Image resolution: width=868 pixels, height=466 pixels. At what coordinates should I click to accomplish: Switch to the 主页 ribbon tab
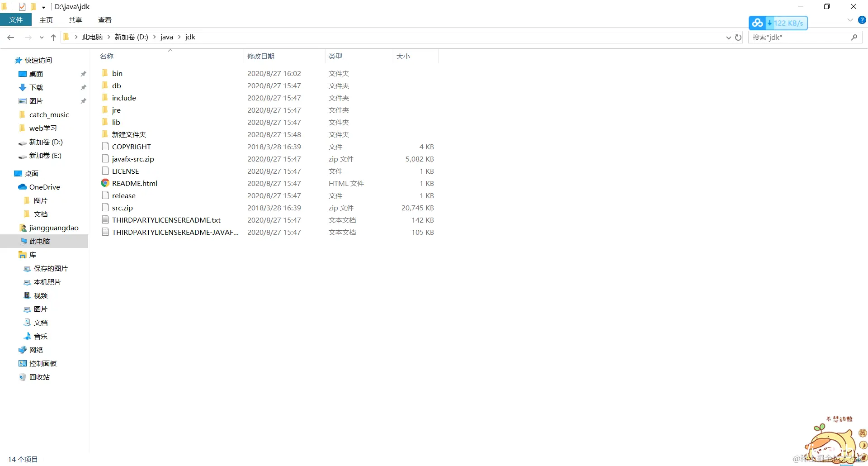pyautogui.click(x=46, y=20)
